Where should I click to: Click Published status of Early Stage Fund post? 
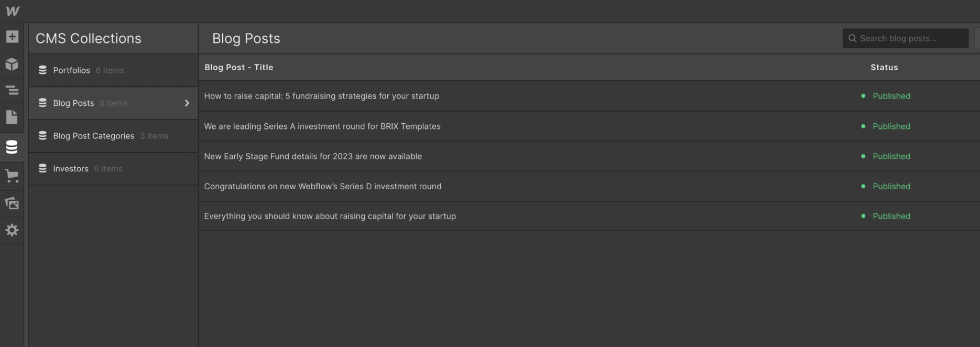tap(891, 156)
